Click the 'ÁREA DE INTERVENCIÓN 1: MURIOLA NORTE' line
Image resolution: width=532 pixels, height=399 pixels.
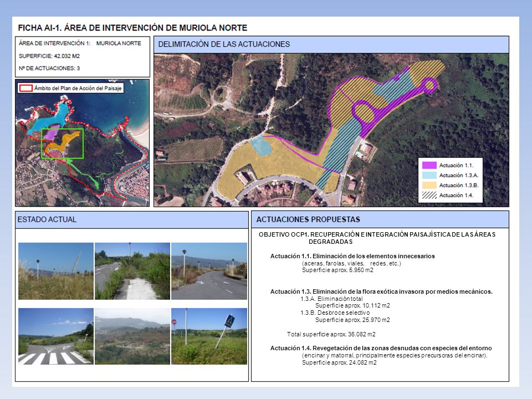80,43
